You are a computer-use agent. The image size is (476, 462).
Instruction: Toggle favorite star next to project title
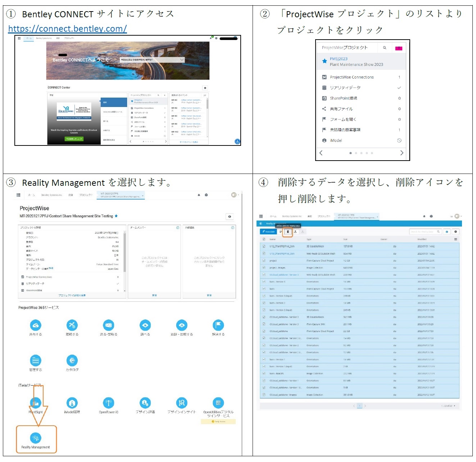pos(116,216)
